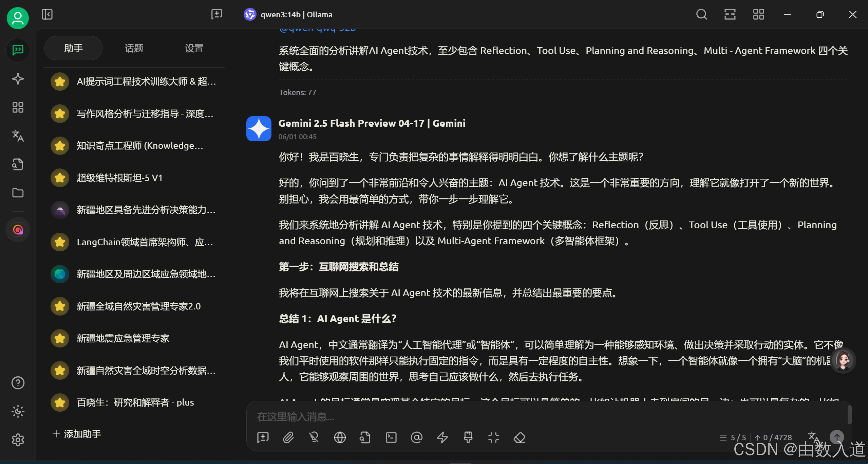Select assistant 写作风格分析与迁移指导

134,113
